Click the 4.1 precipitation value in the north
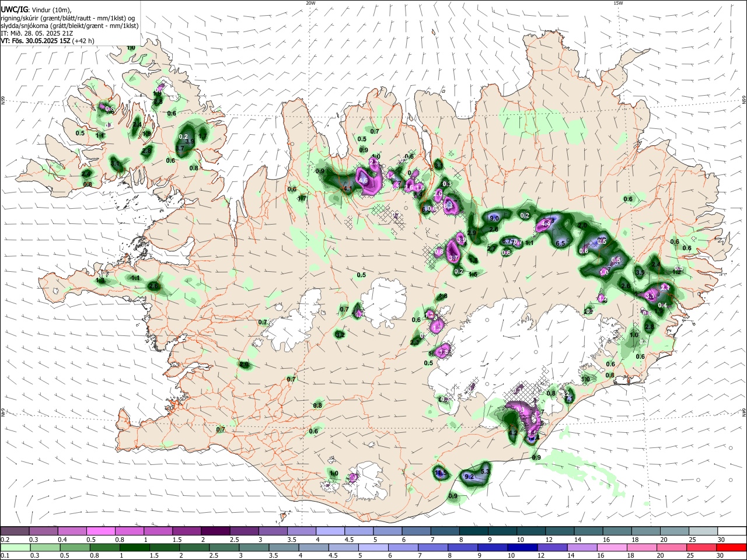 (347, 188)
